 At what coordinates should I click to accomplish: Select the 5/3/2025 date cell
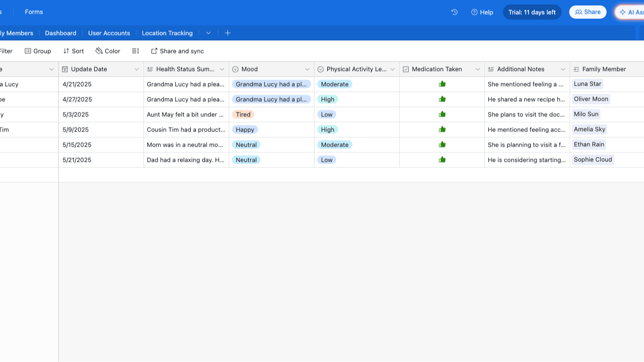coord(101,115)
